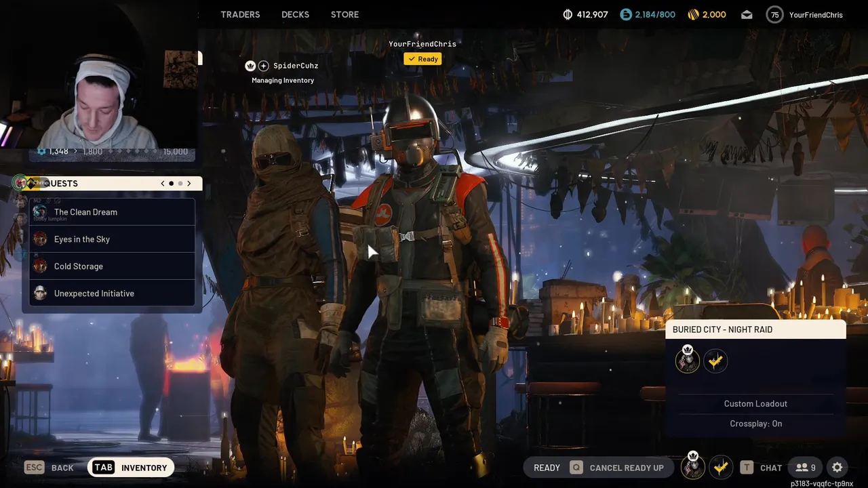The width and height of the screenshot is (868, 488).
Task: Toggle the yellow Ready badge
Action: click(x=422, y=59)
